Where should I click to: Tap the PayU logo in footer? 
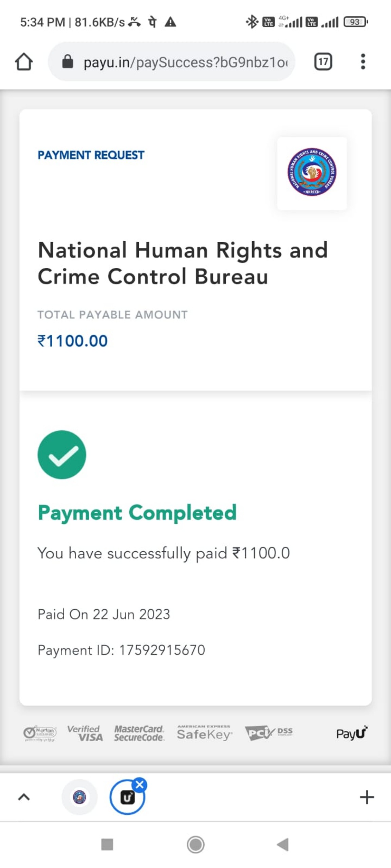point(352,733)
